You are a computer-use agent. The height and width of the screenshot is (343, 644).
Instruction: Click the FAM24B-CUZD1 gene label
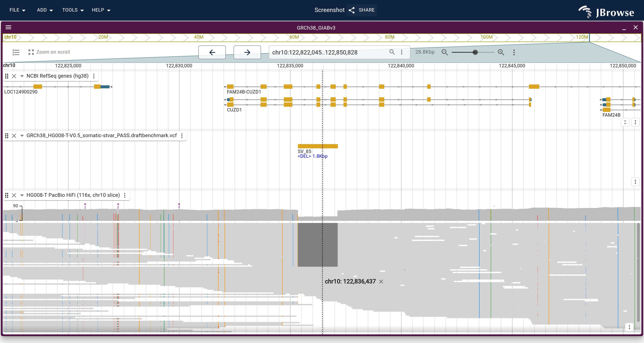[244, 92]
